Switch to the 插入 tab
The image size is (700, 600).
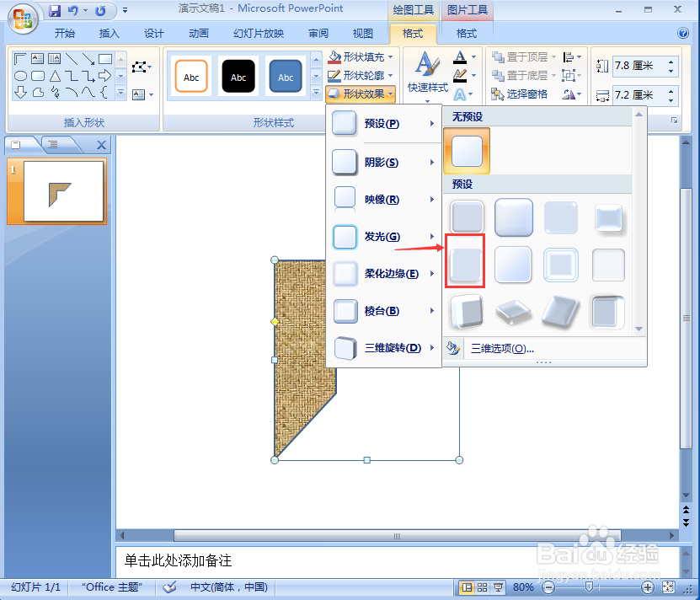[109, 34]
